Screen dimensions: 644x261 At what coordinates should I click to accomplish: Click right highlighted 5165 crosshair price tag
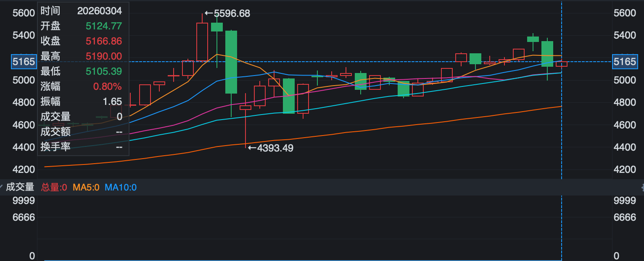click(625, 62)
